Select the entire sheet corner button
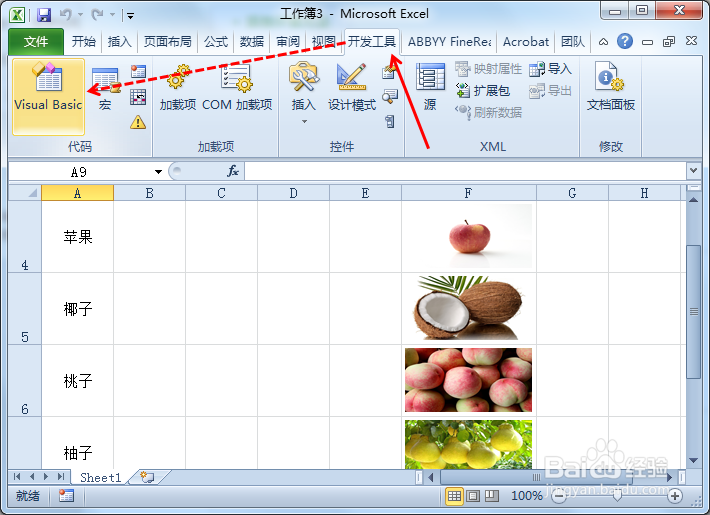710x515 pixels. click(25, 193)
